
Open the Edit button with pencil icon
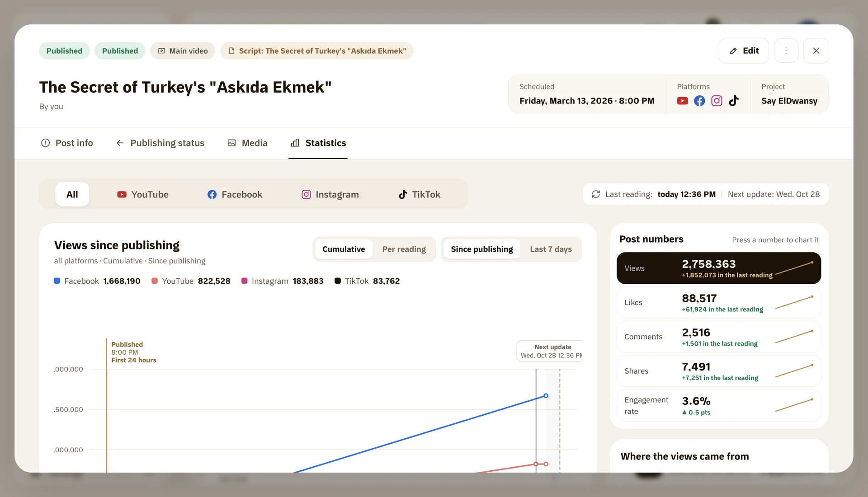pyautogui.click(x=744, y=51)
